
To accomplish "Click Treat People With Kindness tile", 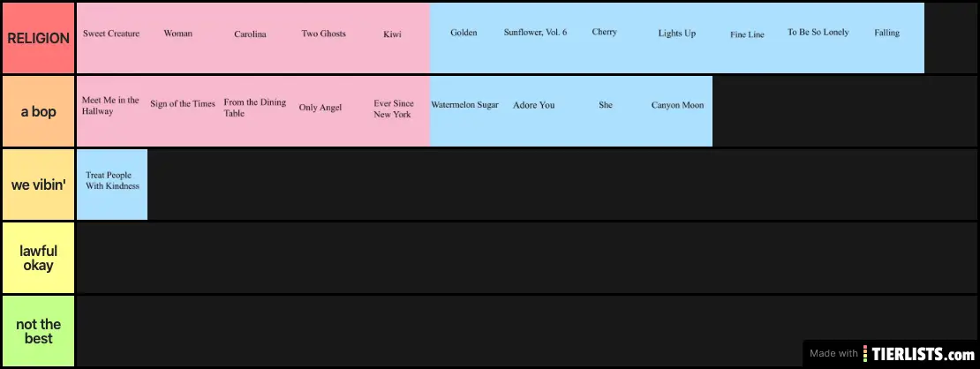I will pyautogui.click(x=112, y=184).
